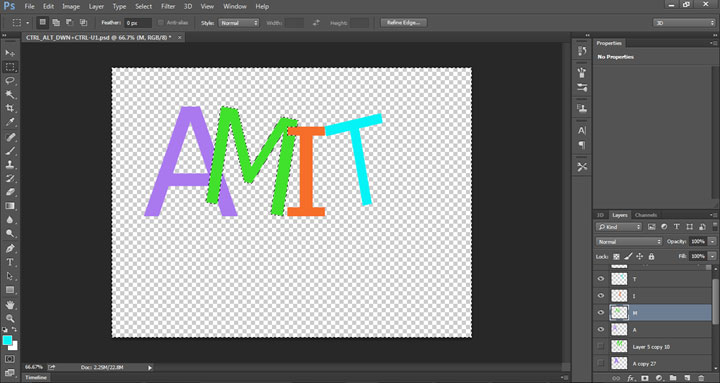This screenshot has width=720, height=383.
Task: Hide the T layer
Action: [x=601, y=279]
